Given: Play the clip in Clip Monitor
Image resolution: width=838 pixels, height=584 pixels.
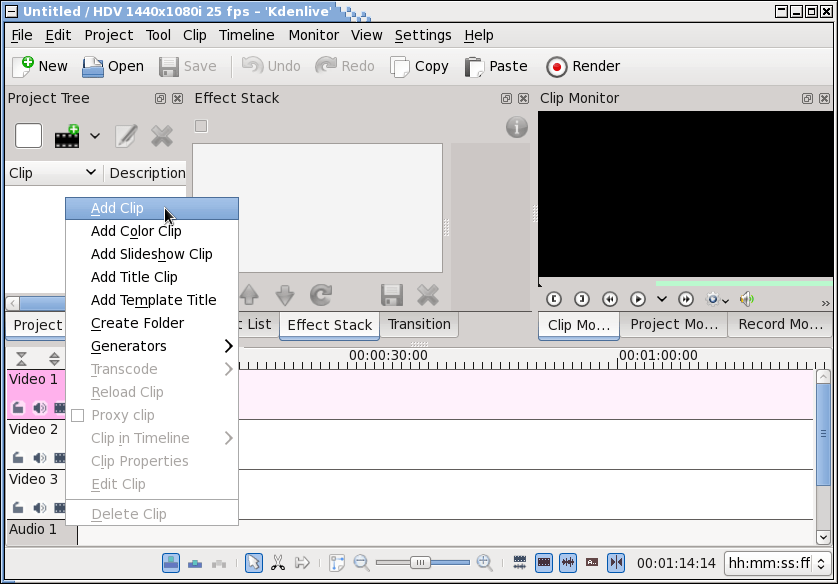Looking at the screenshot, I should (638, 299).
